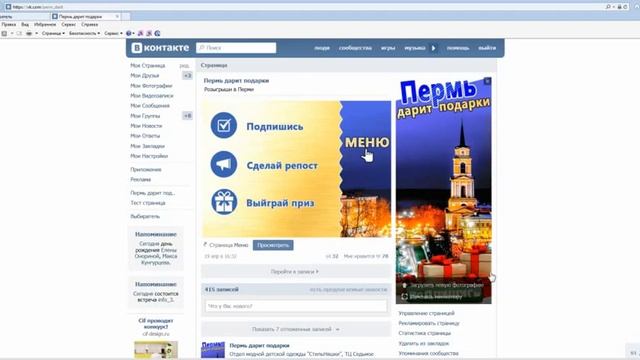This screenshot has height=360, width=640.
Task: Open помощь in VK header
Action: pos(458,48)
